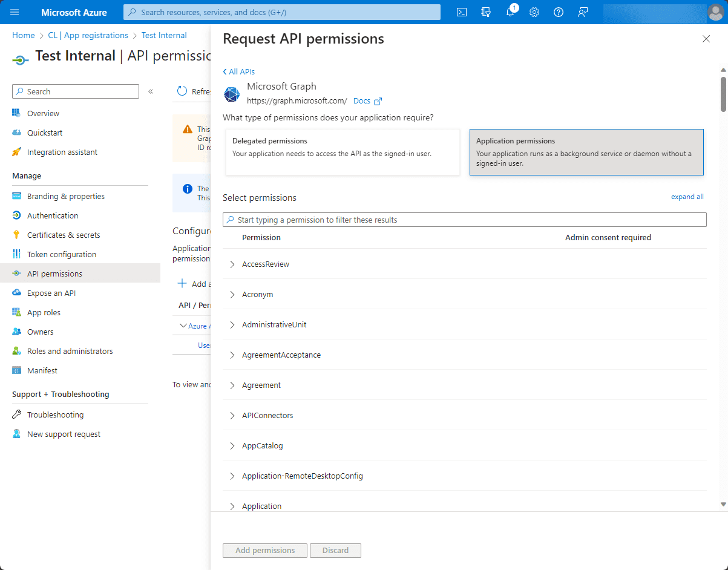Click the Admin consent required column header

click(x=608, y=238)
